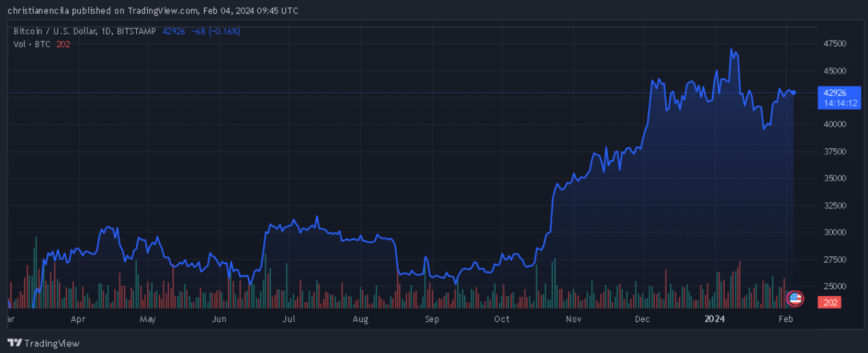Image resolution: width=868 pixels, height=353 pixels.
Task: Click the red 202 volume value in legend
Action: pyautogui.click(x=63, y=44)
